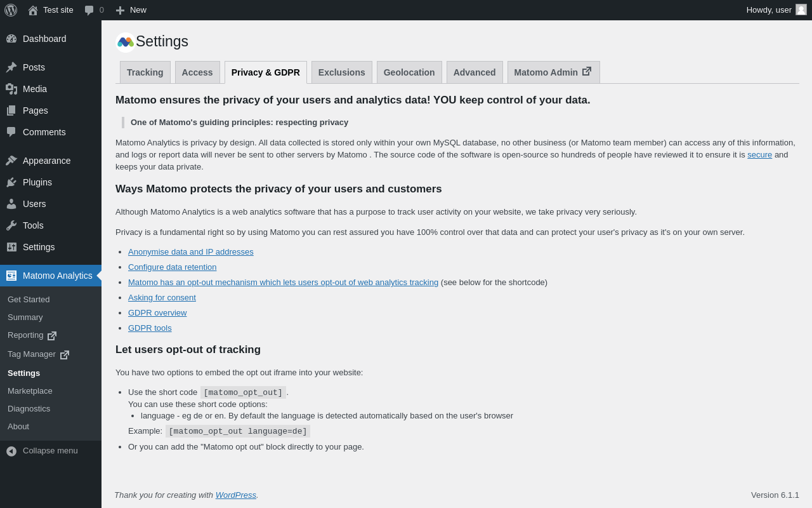Screen dimensions: 812x508
Task: Switch to the Geolocation tab
Action: point(409,72)
